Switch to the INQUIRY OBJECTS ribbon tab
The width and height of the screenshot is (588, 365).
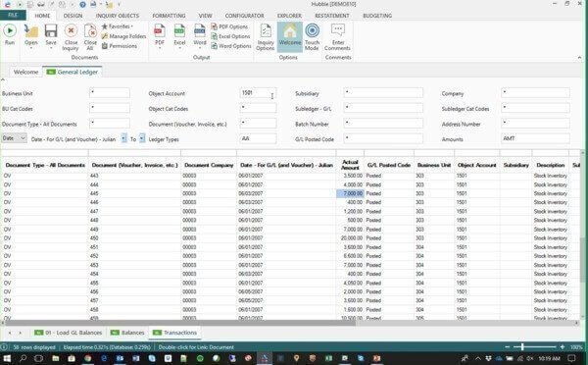tap(118, 16)
